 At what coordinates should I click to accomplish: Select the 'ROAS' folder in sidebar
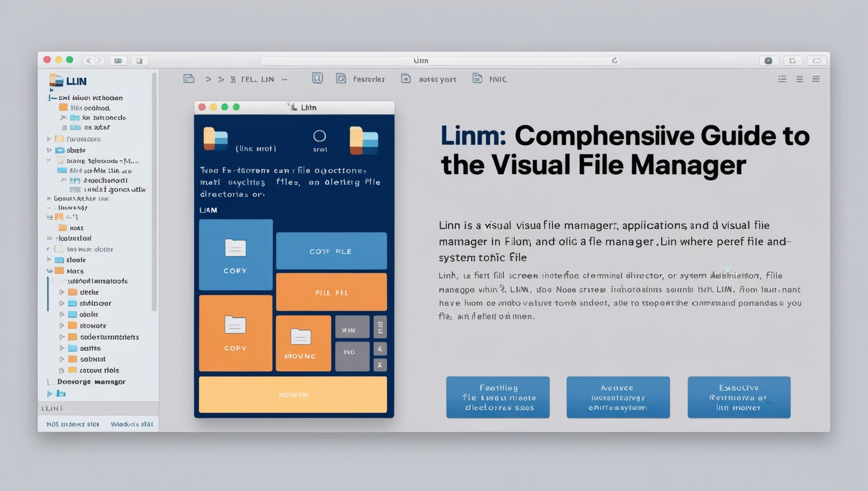click(x=71, y=228)
